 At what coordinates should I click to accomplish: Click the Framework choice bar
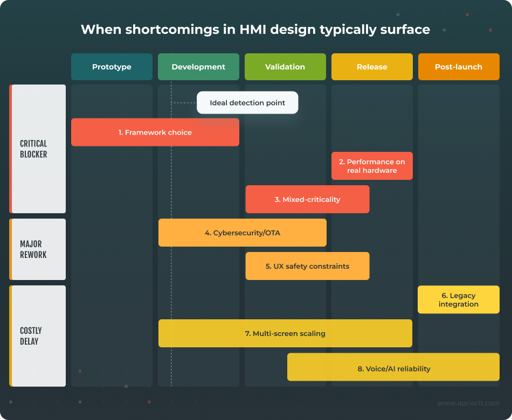[155, 132]
